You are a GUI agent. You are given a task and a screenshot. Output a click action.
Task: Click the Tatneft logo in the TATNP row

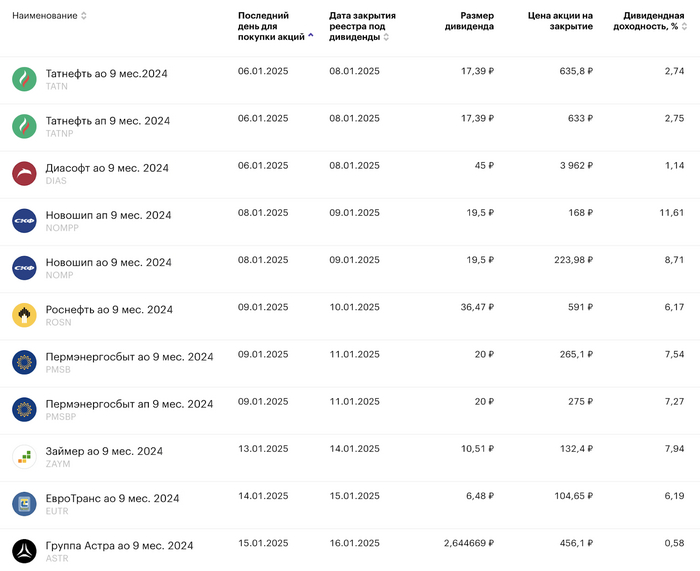24,126
